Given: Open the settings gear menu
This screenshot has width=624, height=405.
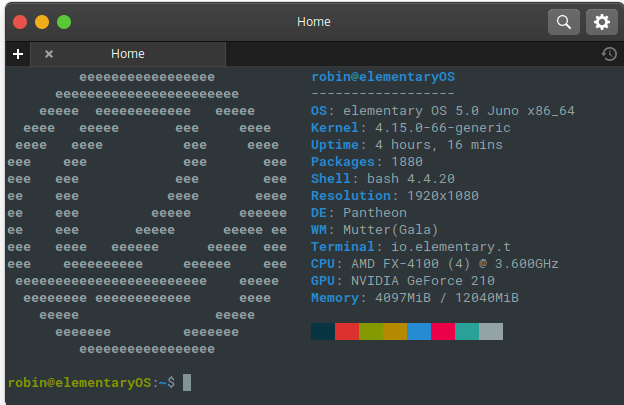Looking at the screenshot, I should pyautogui.click(x=602, y=22).
